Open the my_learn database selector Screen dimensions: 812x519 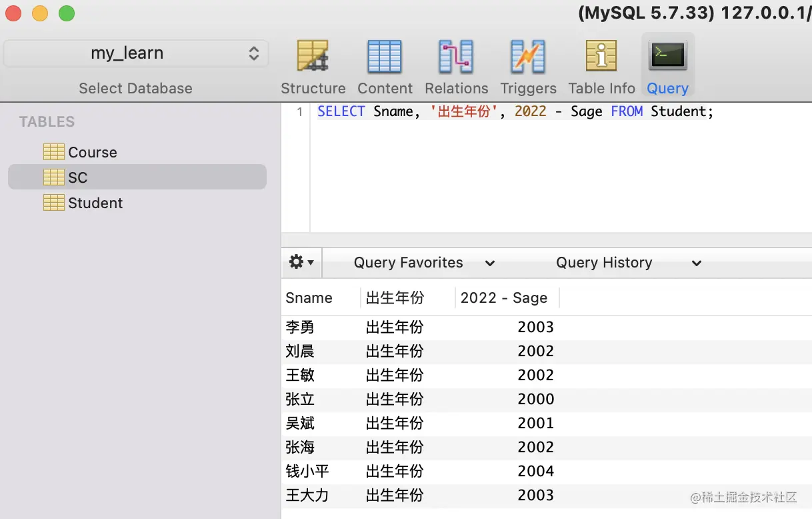pyautogui.click(x=136, y=53)
